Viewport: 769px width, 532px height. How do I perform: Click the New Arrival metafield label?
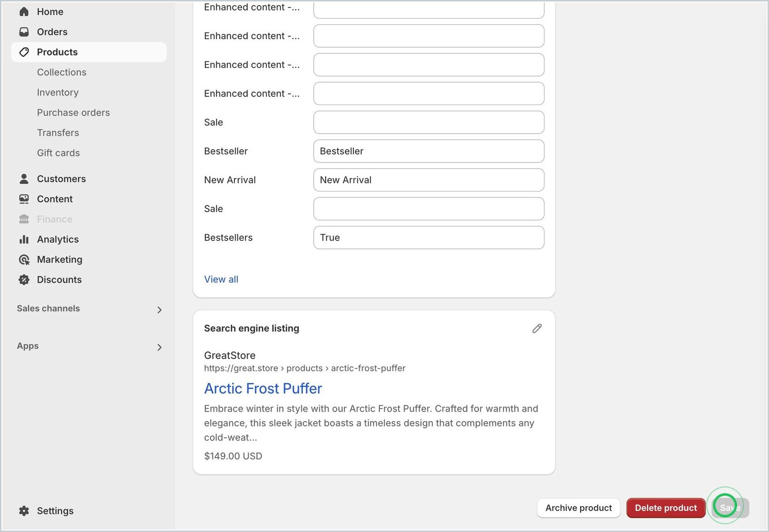pos(230,180)
